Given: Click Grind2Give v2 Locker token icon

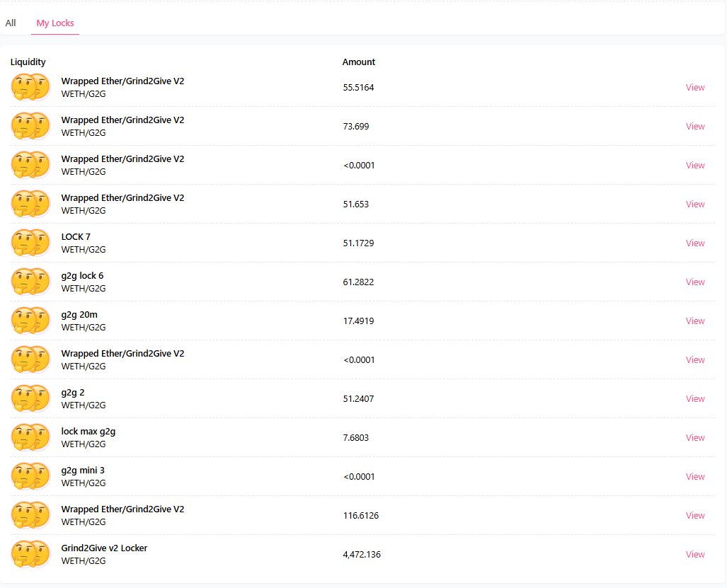Looking at the screenshot, I should coord(30,554).
